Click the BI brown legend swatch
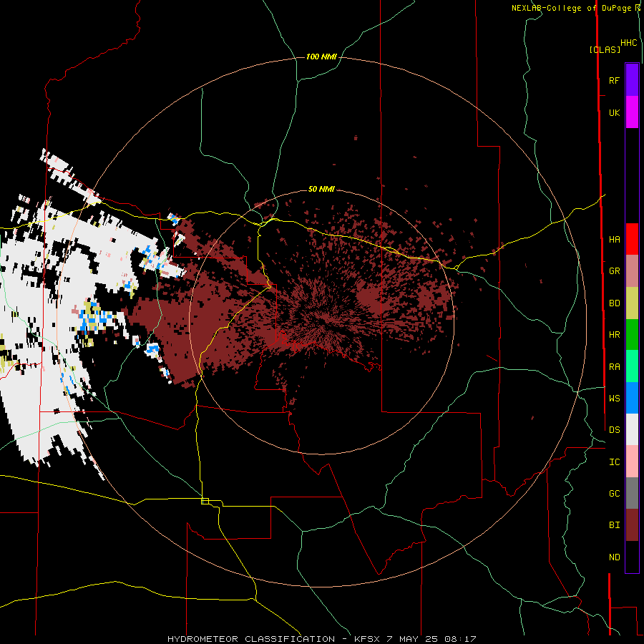The height and width of the screenshot is (644, 644). pos(632,525)
